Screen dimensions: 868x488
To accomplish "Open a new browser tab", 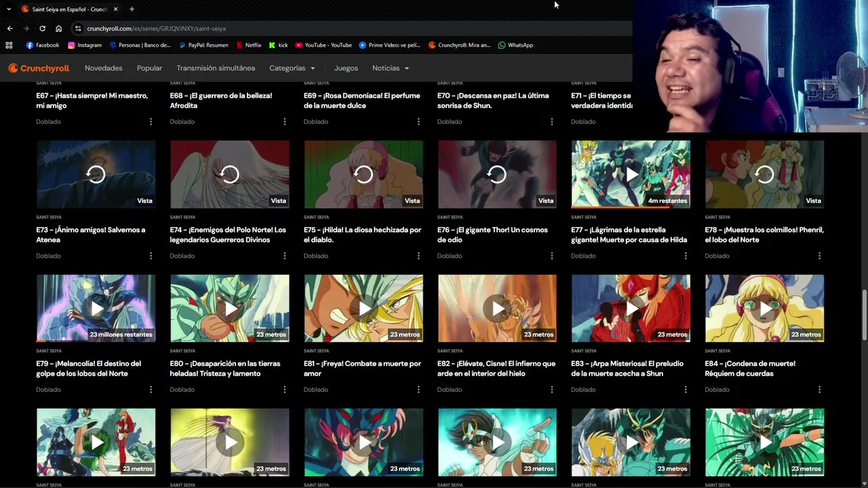I will coord(132,9).
